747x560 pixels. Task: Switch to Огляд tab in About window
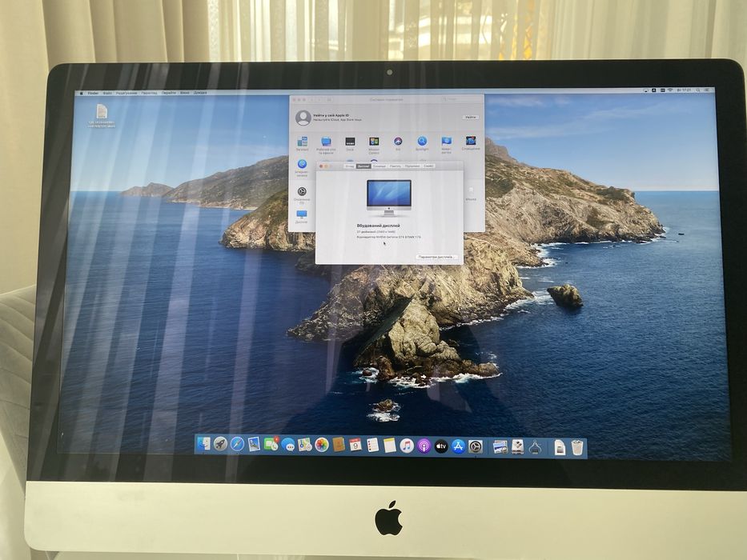(350, 166)
